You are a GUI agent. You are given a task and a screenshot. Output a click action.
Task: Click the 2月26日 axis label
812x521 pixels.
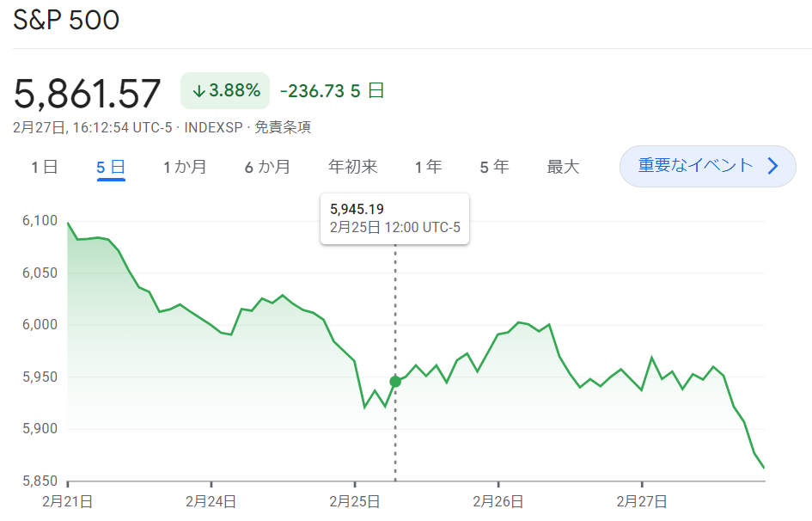[x=498, y=501]
